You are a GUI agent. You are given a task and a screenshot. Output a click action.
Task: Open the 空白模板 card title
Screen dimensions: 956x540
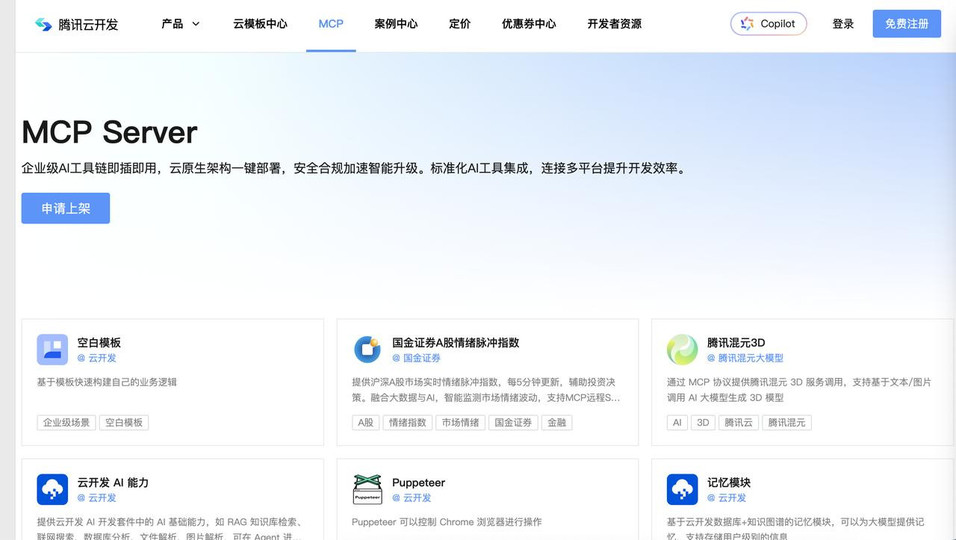pos(99,343)
